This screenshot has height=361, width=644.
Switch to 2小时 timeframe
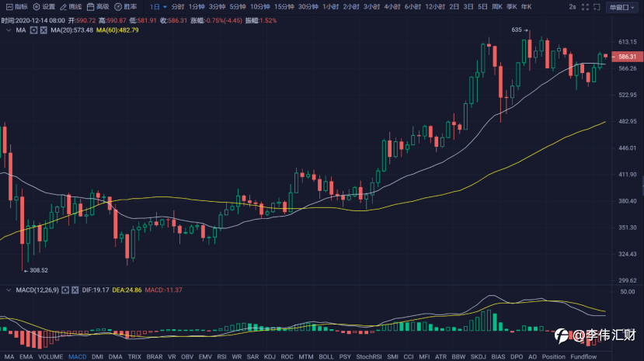[x=351, y=7]
